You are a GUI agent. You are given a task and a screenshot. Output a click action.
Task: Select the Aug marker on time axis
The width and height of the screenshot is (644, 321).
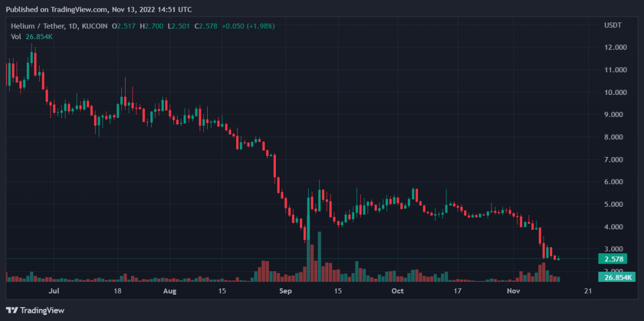click(x=170, y=291)
